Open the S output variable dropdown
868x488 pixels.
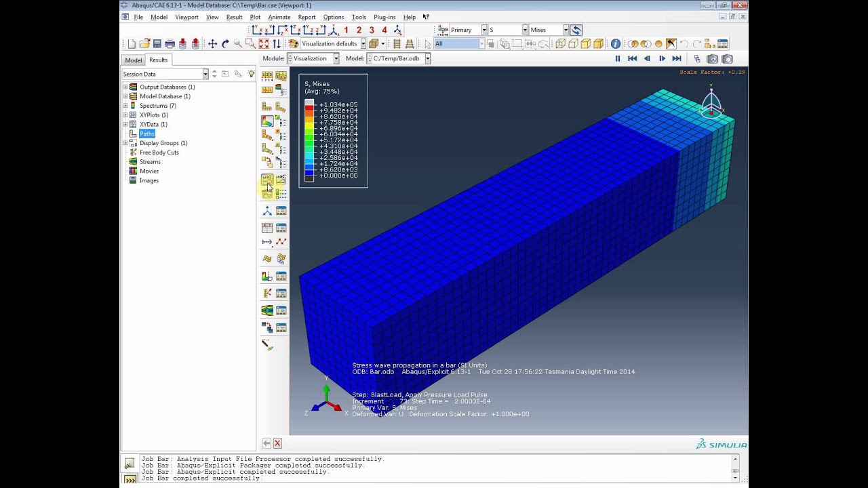(x=525, y=30)
